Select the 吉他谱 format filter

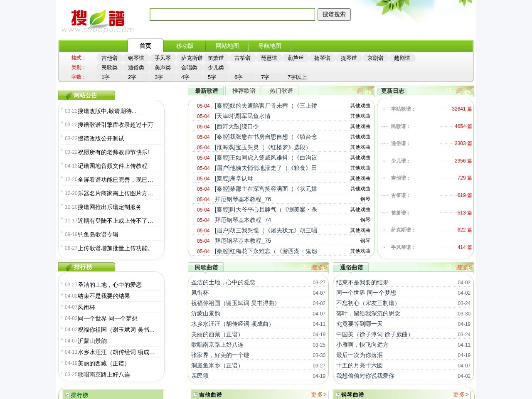coord(110,58)
